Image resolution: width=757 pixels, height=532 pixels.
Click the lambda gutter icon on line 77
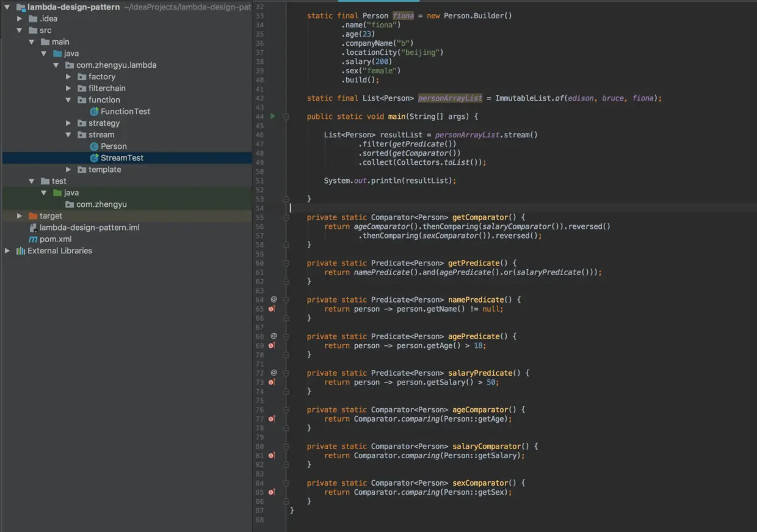pyautogui.click(x=272, y=419)
